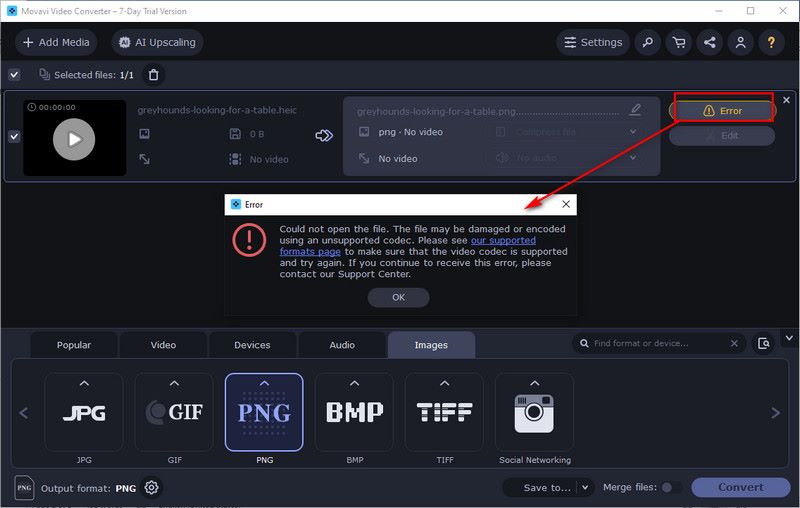Click the yellow Error status button
Image resolution: width=800 pixels, height=508 pixels.
722,111
